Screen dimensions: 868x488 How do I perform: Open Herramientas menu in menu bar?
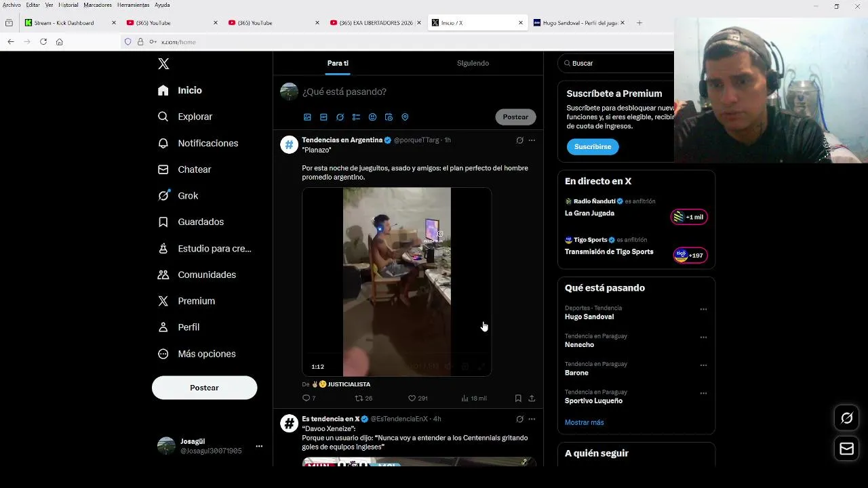pyautogui.click(x=133, y=5)
